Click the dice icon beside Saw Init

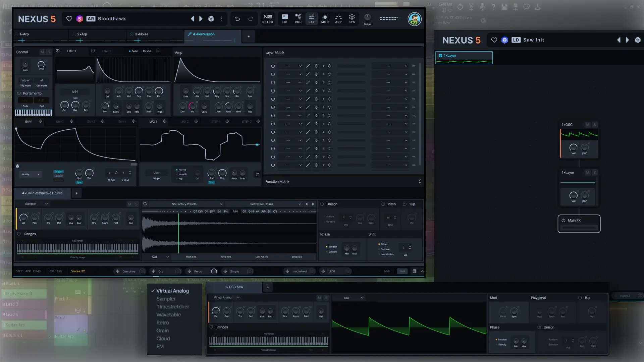point(638,40)
